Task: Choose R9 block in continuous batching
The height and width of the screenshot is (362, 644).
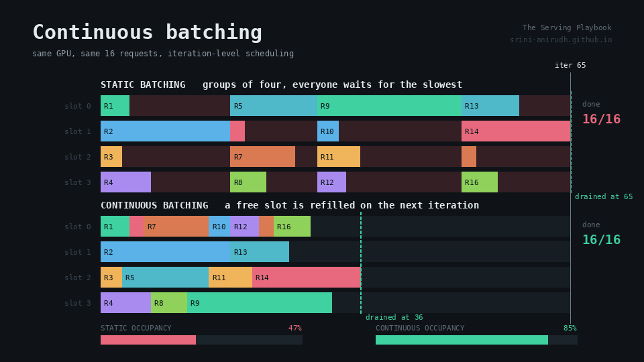Action: coord(260,302)
